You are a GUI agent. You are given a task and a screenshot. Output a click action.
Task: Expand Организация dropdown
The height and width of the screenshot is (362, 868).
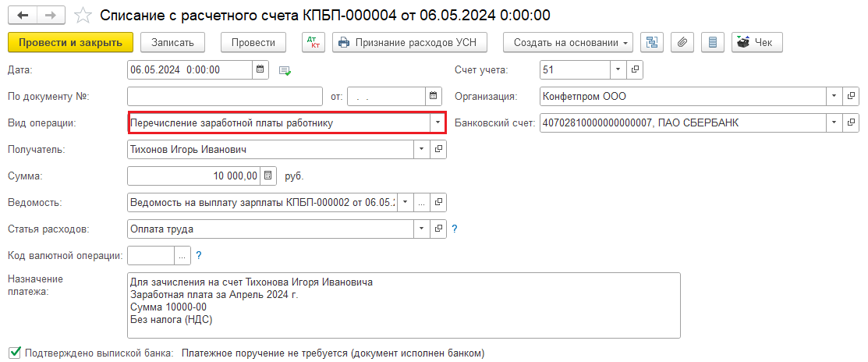coord(834,96)
